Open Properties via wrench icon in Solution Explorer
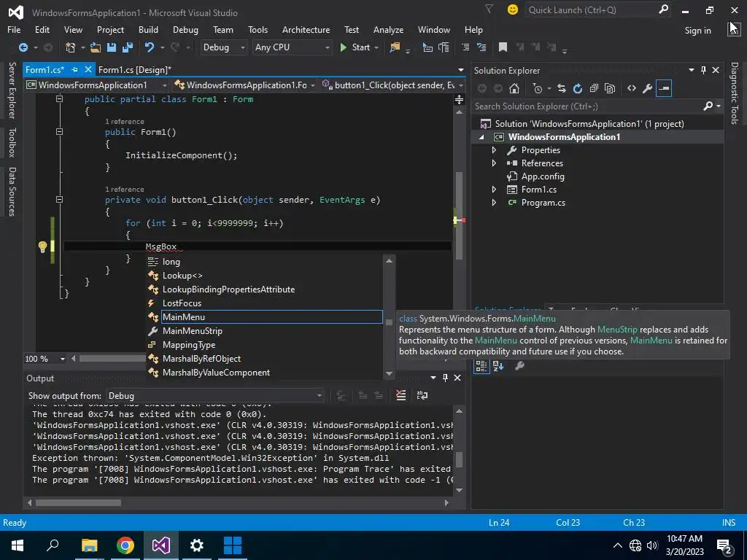This screenshot has height=560, width=747. point(648,88)
